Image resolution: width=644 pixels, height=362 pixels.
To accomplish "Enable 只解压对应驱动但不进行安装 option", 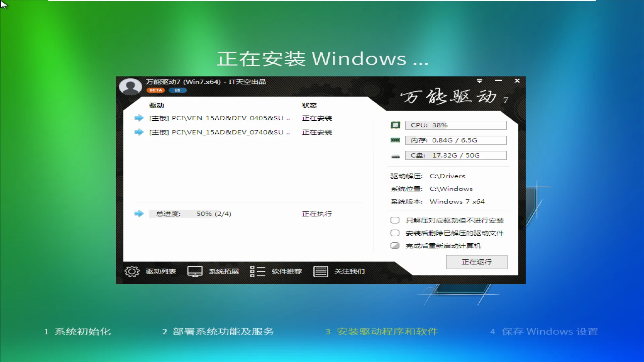I will (395, 220).
